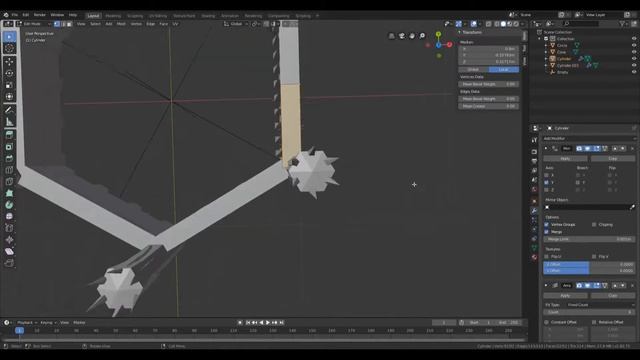Select the Select Box tool
Screen dimensions: 640x360
9,37
